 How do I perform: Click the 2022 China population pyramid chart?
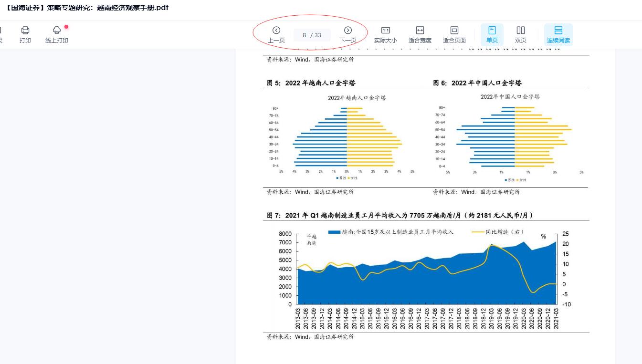515,136
